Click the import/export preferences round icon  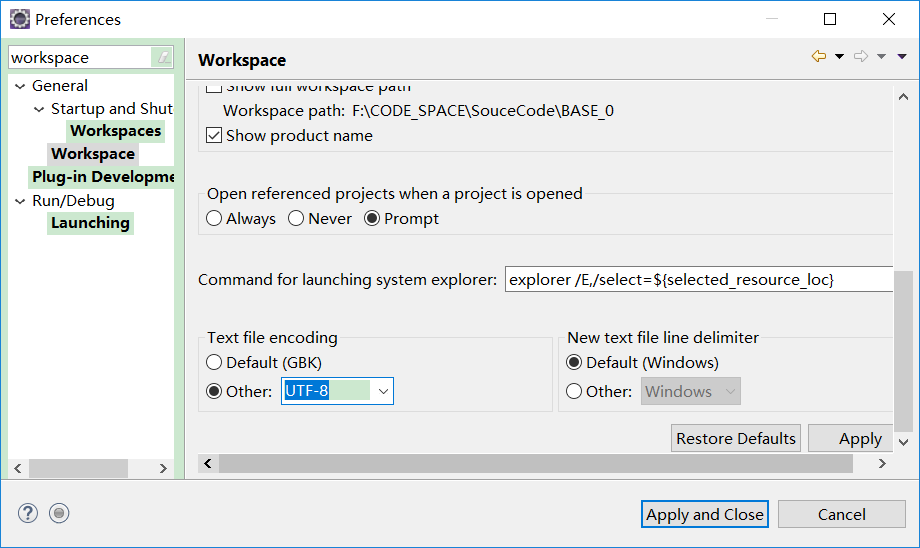(x=59, y=513)
